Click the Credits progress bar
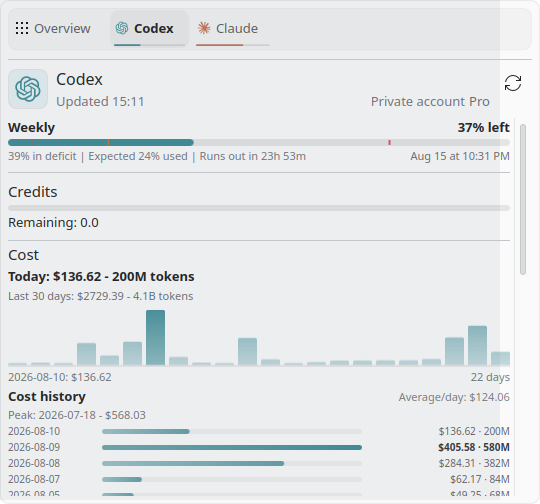The height and width of the screenshot is (504, 540). pos(259,208)
